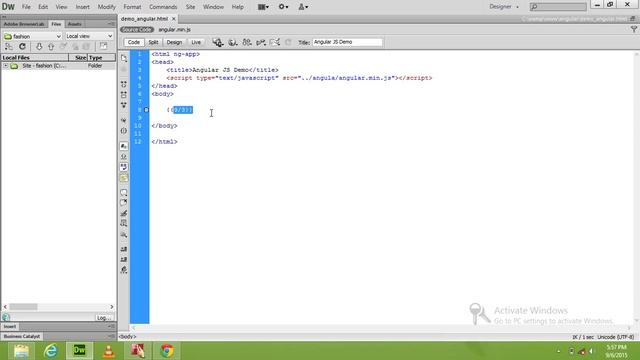Viewport: 640px width, 360px height.
Task: Open the File menu
Action: point(26,7)
